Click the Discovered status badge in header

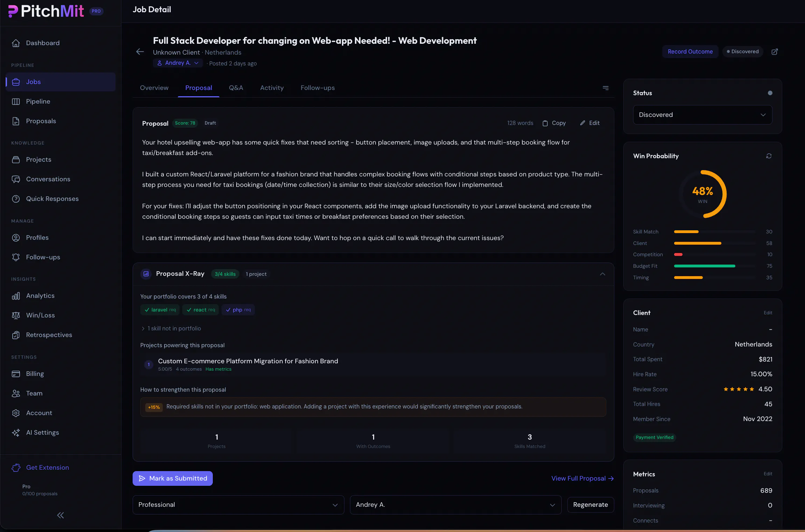pos(743,51)
